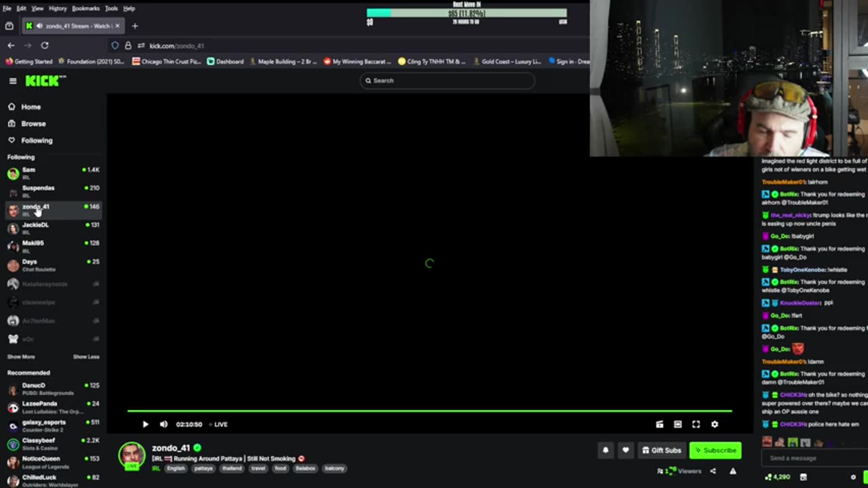The image size is (868, 488).
Task: Open DanucD recommended channel
Action: tap(53, 388)
